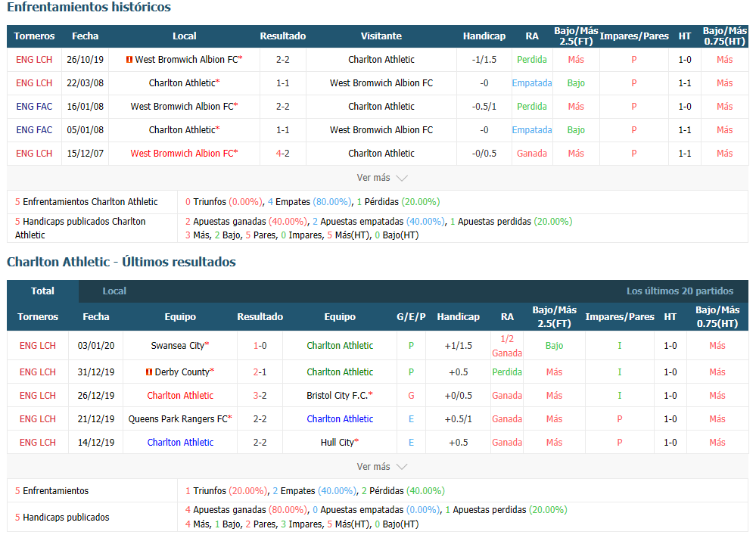Click the G/E/P column header

[x=411, y=317]
